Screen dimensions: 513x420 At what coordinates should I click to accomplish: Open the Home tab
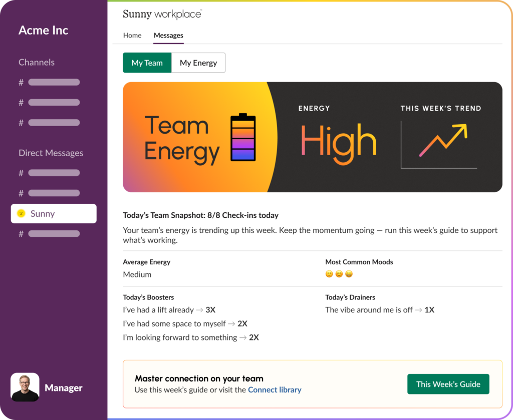point(132,36)
